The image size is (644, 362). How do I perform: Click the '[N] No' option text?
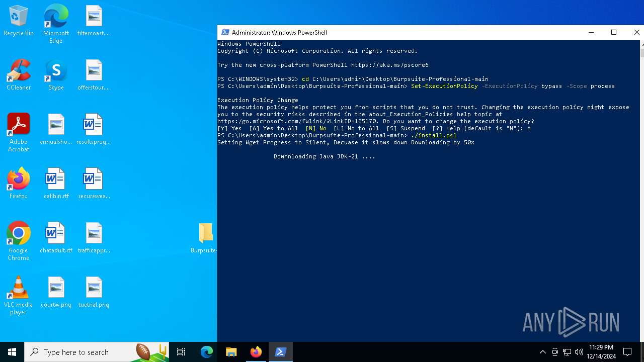pos(316,128)
